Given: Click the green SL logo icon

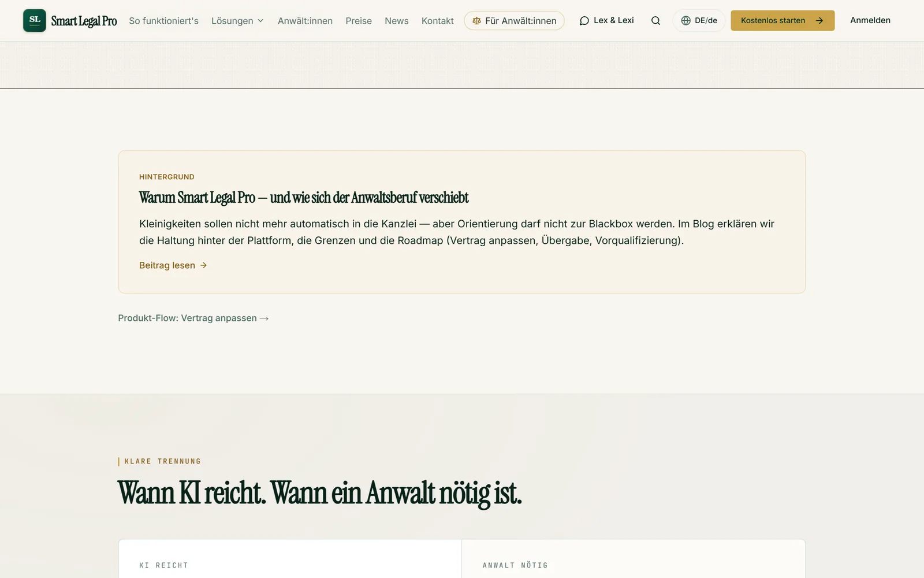Looking at the screenshot, I should [35, 20].
